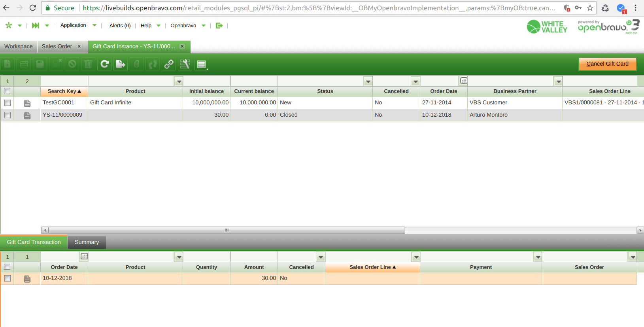
Task: Click the toggle grid/form view icon
Action: click(x=201, y=64)
